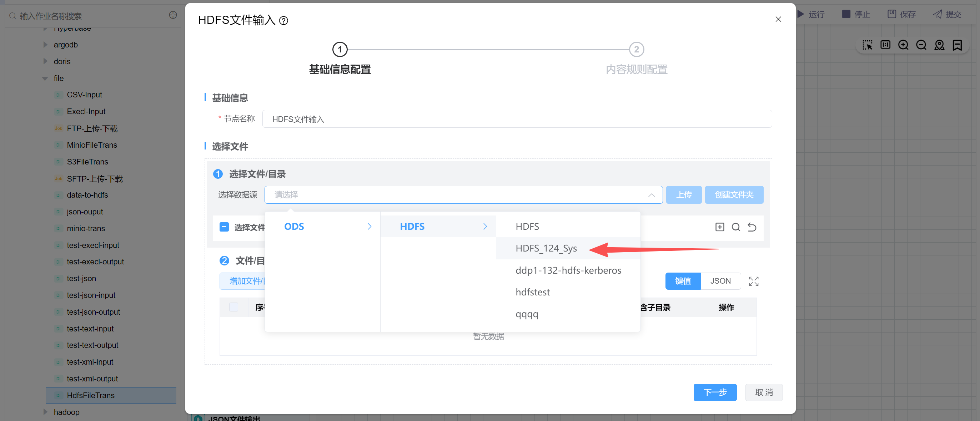Click the area selection tool icon
Screen dimensions: 980x421
(867, 45)
